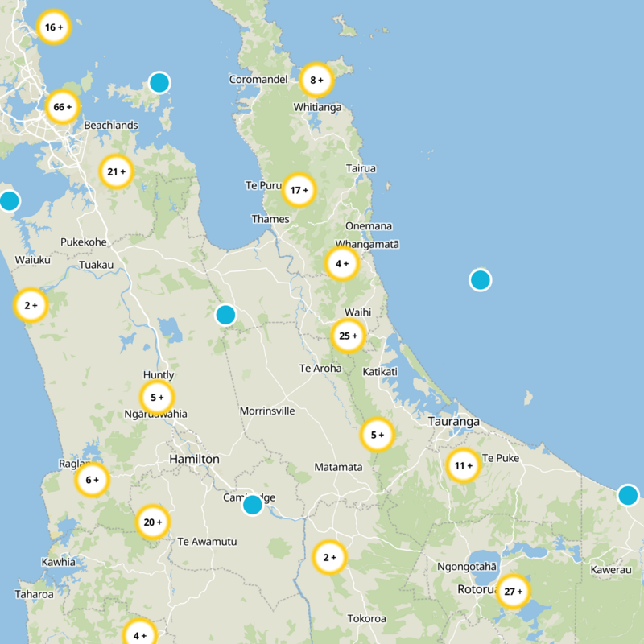The width and height of the screenshot is (644, 644).
Task: Open the 4+ cluster below Taharoa latitude
Action: tap(139, 634)
